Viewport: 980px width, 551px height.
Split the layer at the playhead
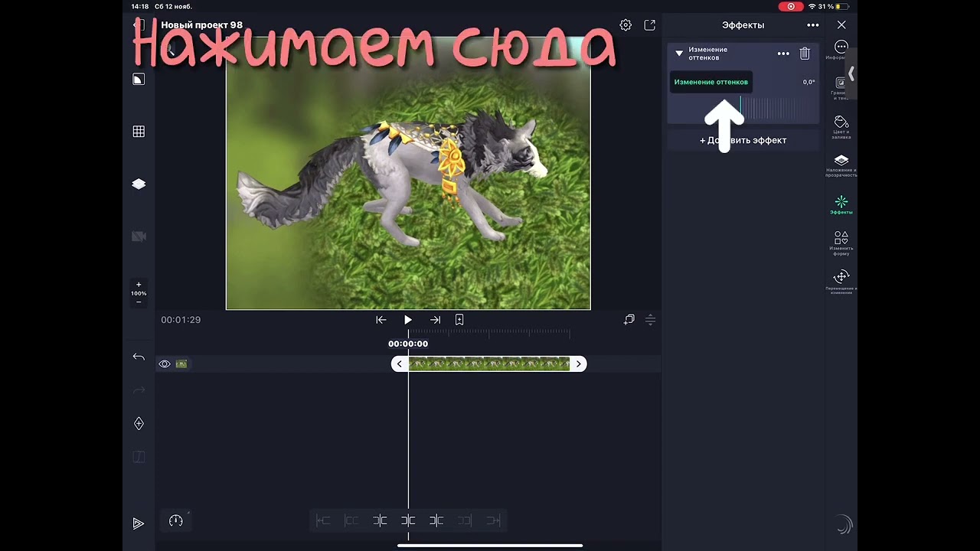[x=408, y=521]
